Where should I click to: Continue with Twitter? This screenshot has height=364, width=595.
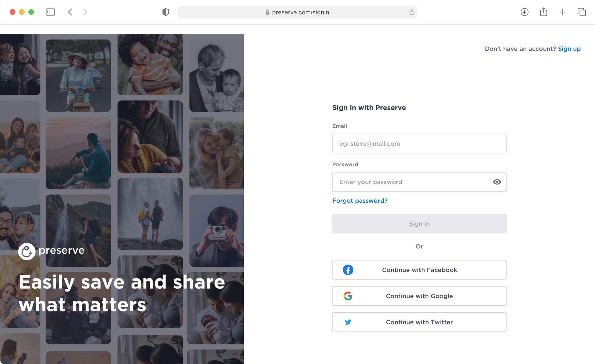(419, 322)
